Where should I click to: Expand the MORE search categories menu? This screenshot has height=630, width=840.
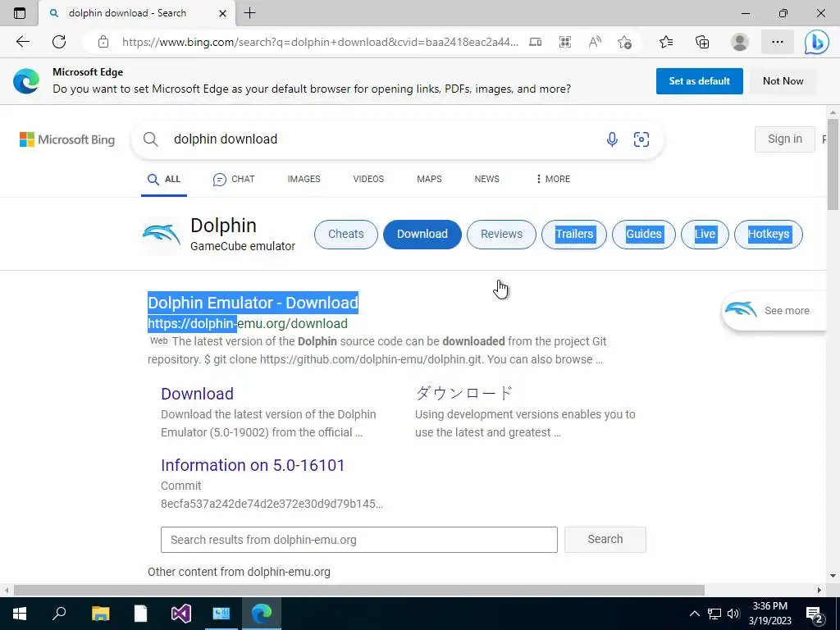(x=553, y=179)
